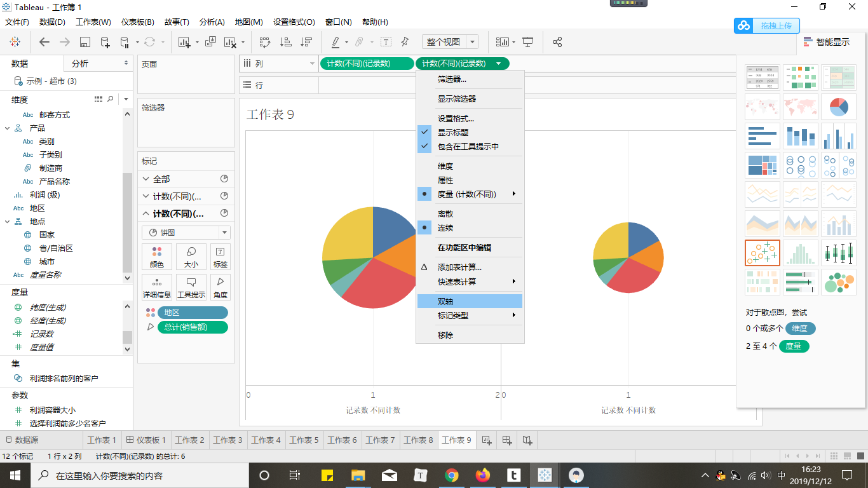The height and width of the screenshot is (488, 868).
Task: Open the 度量 (计数(不同)) submenu
Action: pos(470,194)
